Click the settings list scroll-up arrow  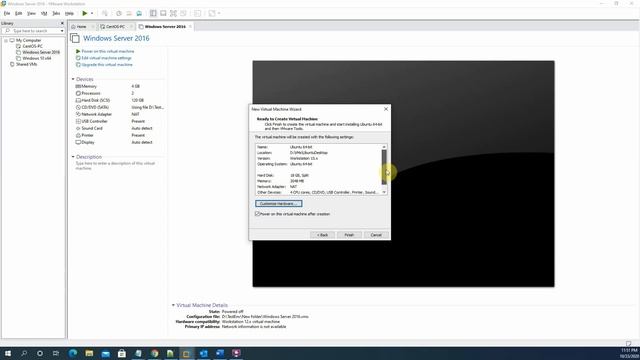[x=384, y=147]
